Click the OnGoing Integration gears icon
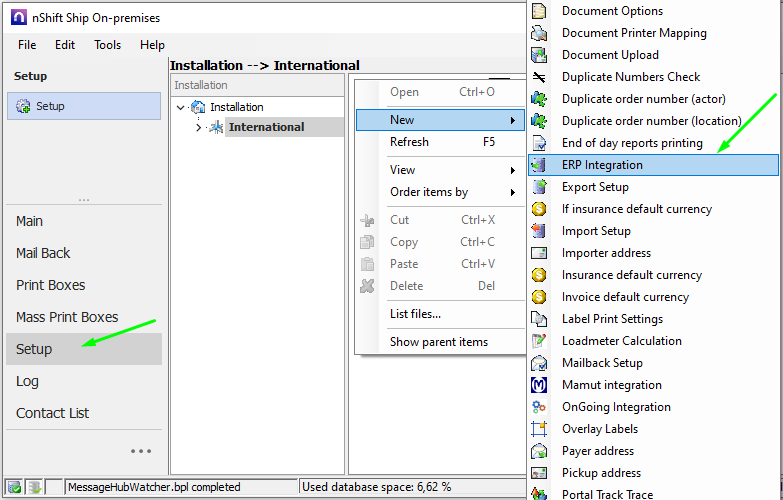This screenshot has height=500, width=783. [539, 407]
